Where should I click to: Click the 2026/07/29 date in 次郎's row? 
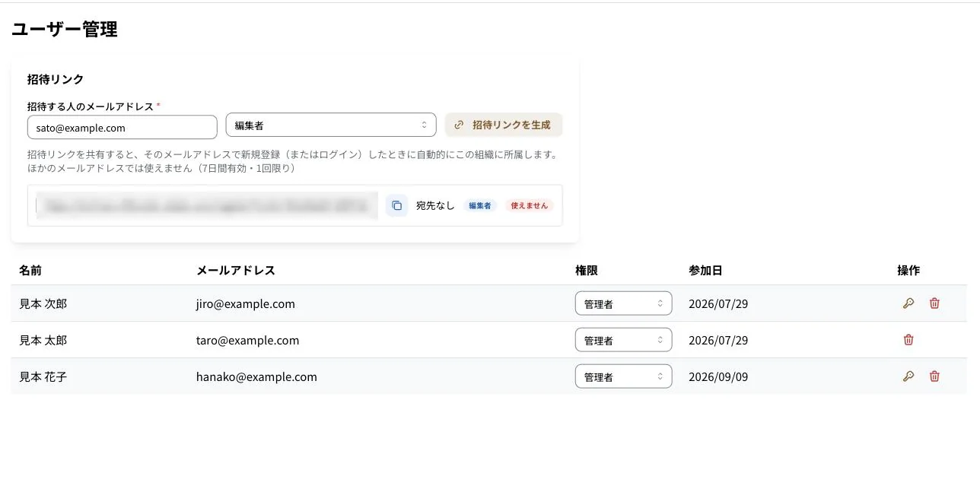click(718, 303)
